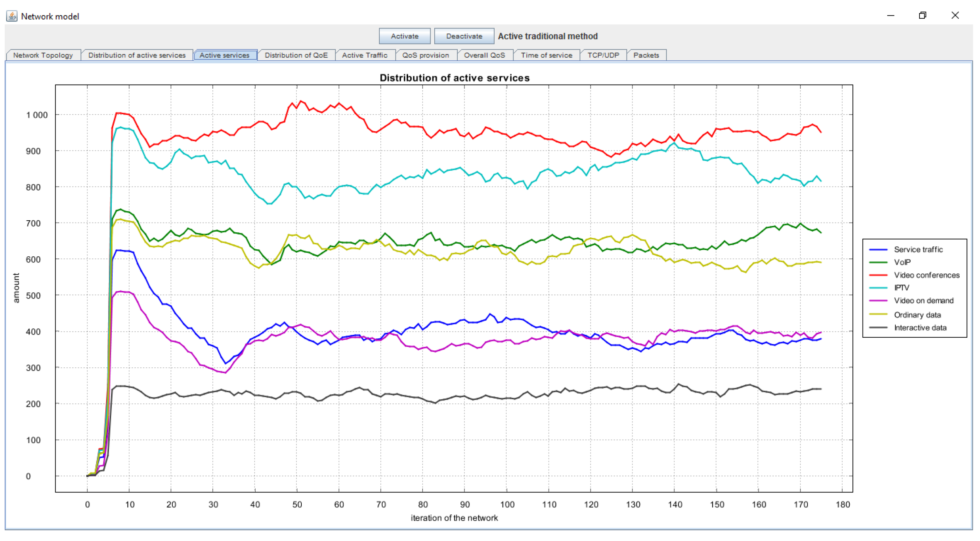
Task: Switch to Distribution of active services tab
Action: coord(137,55)
